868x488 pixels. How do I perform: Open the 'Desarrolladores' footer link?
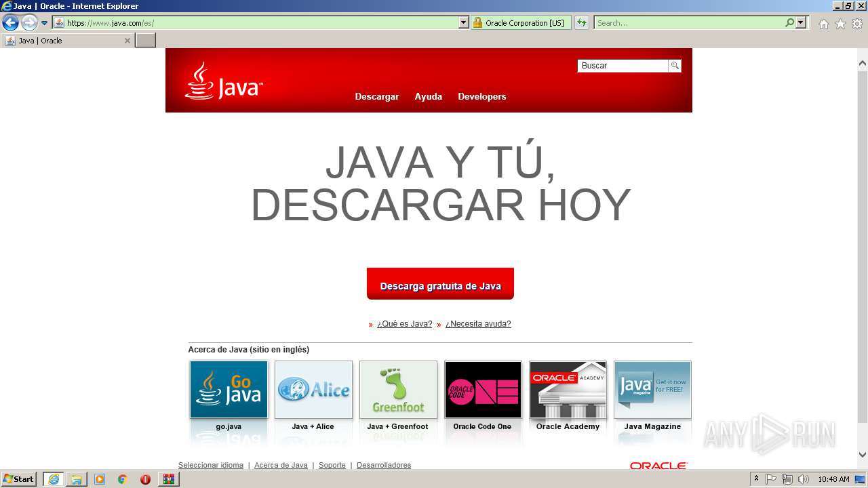coord(384,465)
